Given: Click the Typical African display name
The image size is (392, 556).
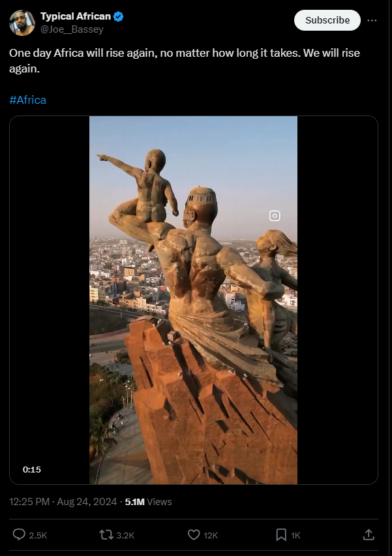Looking at the screenshot, I should tap(76, 16).
